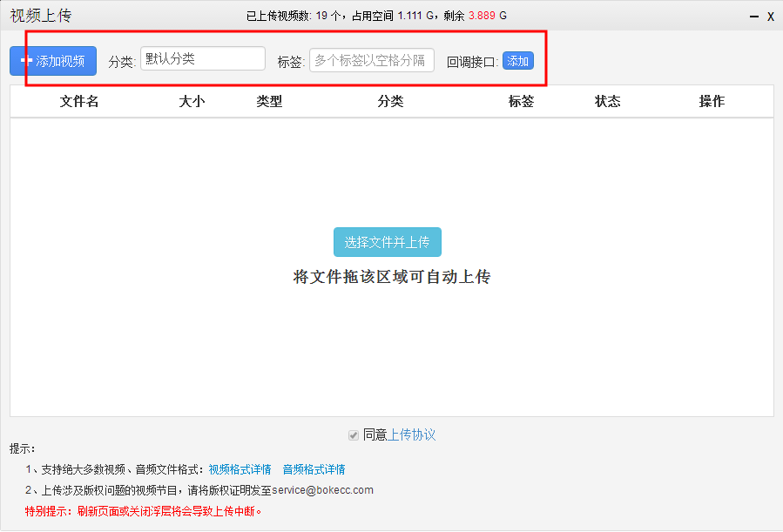Click the drag-and-drop hint text area

[x=391, y=277]
